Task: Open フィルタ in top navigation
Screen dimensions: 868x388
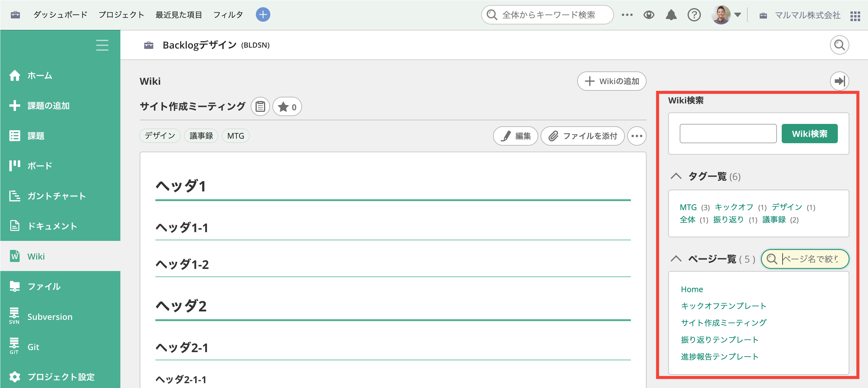Action: 228,15
